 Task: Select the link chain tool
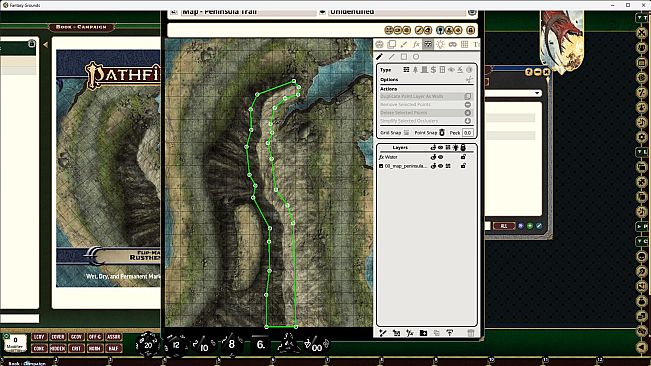pos(453,44)
